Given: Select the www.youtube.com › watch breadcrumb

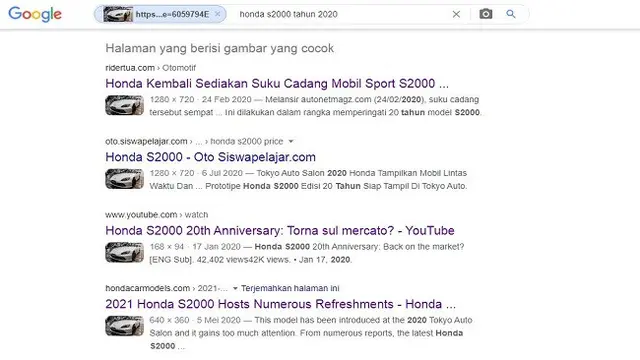Looking at the screenshot, I should [x=156, y=215].
